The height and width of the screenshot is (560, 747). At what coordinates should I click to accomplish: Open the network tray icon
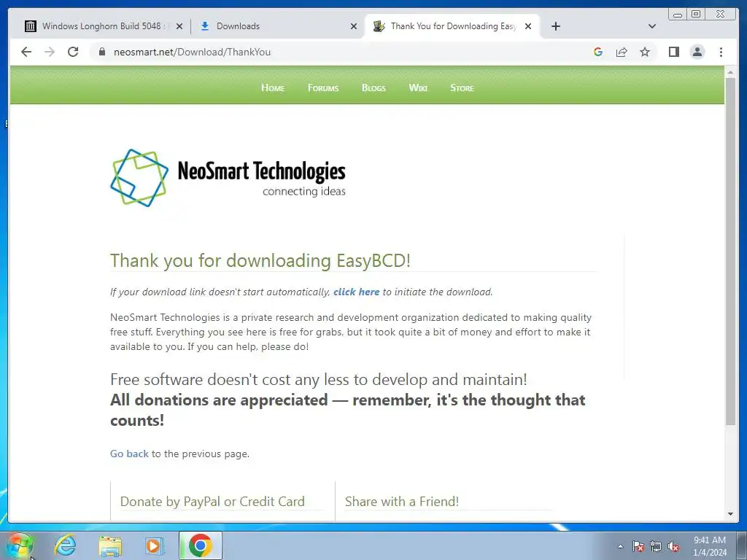click(656, 546)
